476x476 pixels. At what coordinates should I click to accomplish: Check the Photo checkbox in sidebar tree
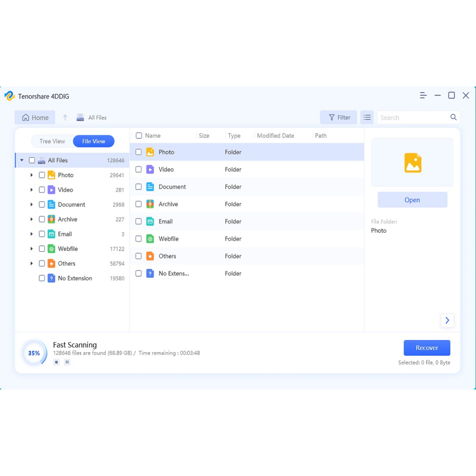[x=42, y=175]
